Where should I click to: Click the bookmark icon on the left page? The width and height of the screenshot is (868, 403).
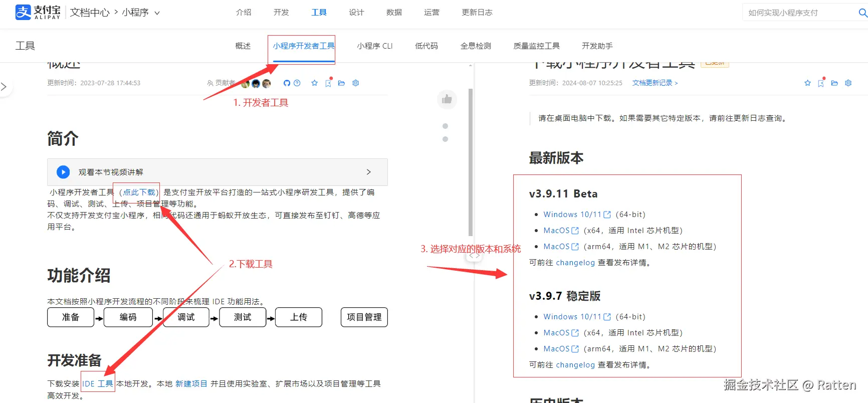click(328, 83)
